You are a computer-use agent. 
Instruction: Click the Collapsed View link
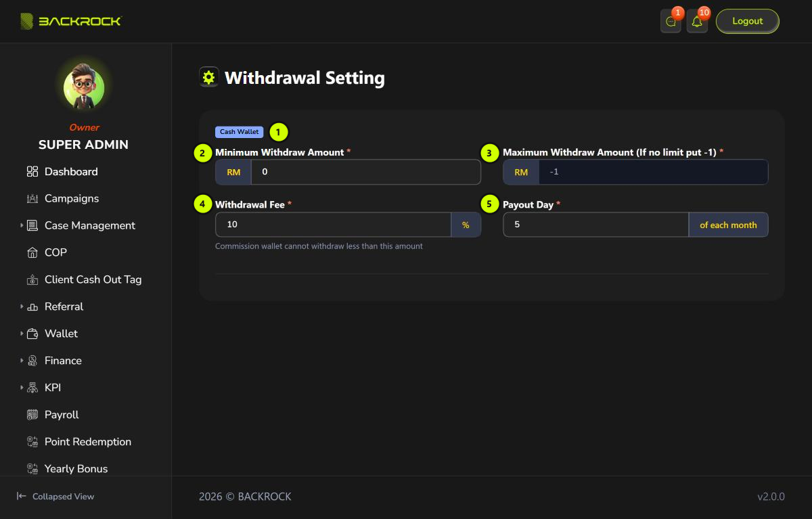point(55,496)
